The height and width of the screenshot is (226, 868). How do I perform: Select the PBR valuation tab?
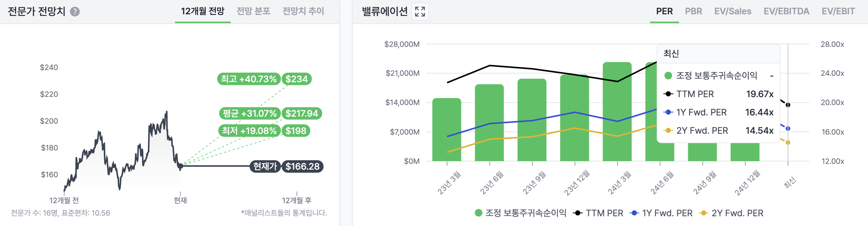click(x=693, y=12)
